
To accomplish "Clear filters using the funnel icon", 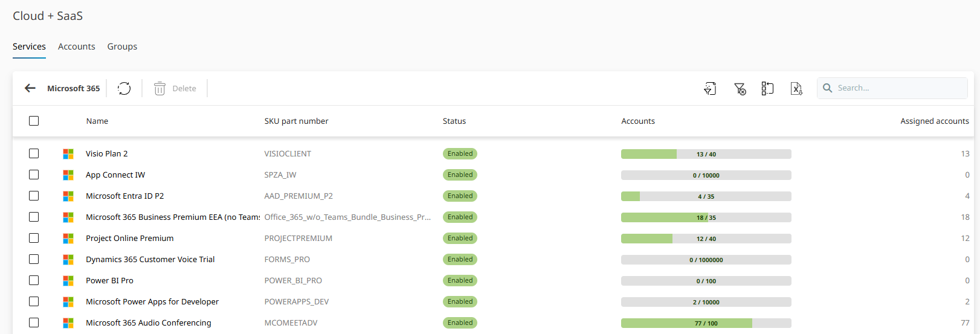I will click(x=740, y=89).
